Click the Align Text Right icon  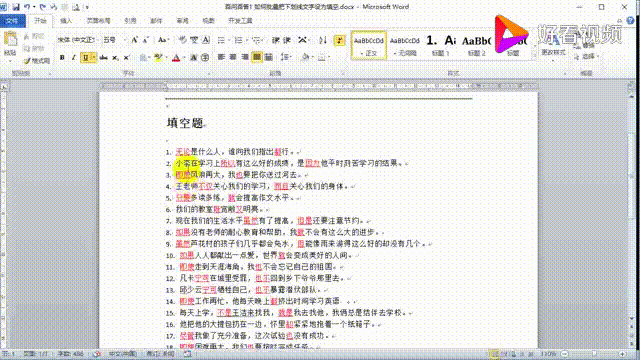tap(245, 57)
